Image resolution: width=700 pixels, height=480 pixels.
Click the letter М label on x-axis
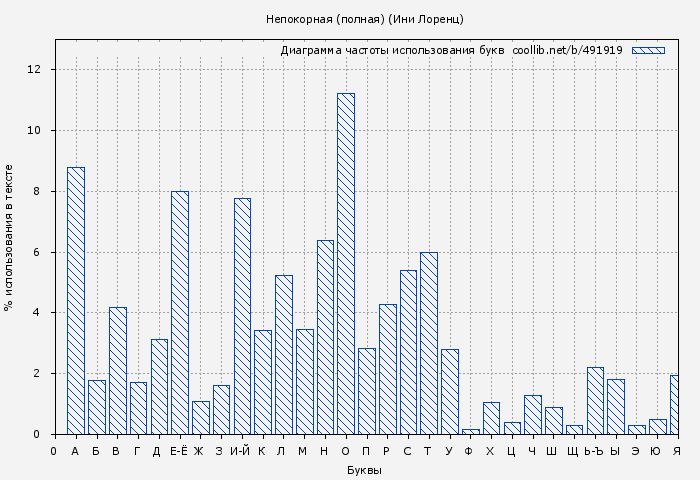point(303,451)
